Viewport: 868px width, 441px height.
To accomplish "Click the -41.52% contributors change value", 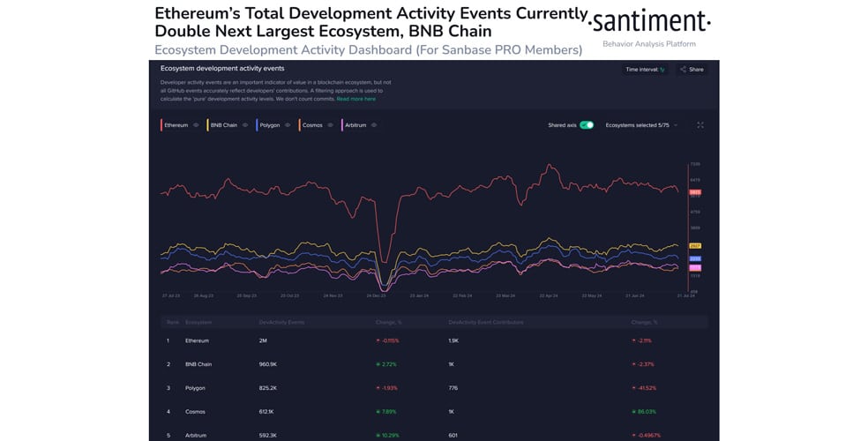I will pos(644,388).
